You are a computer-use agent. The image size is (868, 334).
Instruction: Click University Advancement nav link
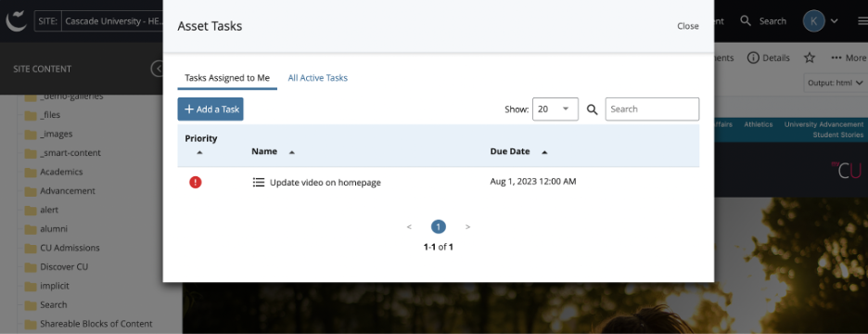click(x=823, y=124)
